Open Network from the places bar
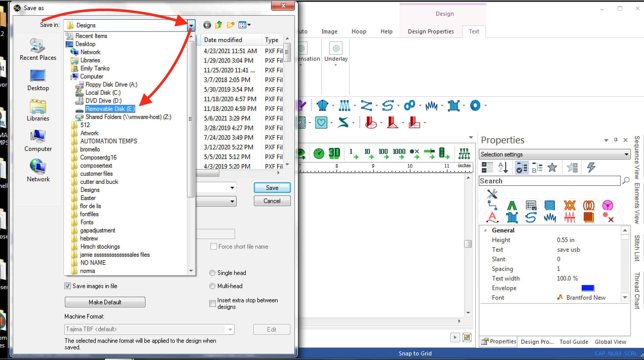 click(x=38, y=170)
